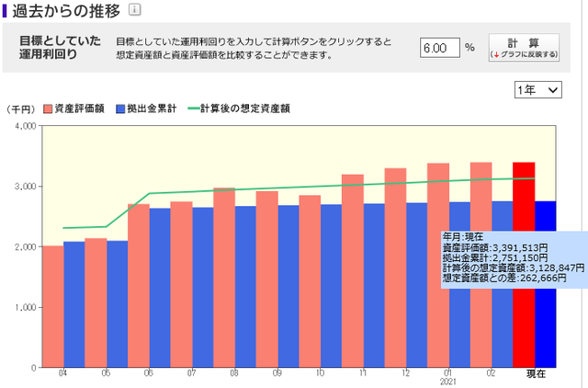Click the blue bar for month 05
588x388 pixels.
point(118,303)
